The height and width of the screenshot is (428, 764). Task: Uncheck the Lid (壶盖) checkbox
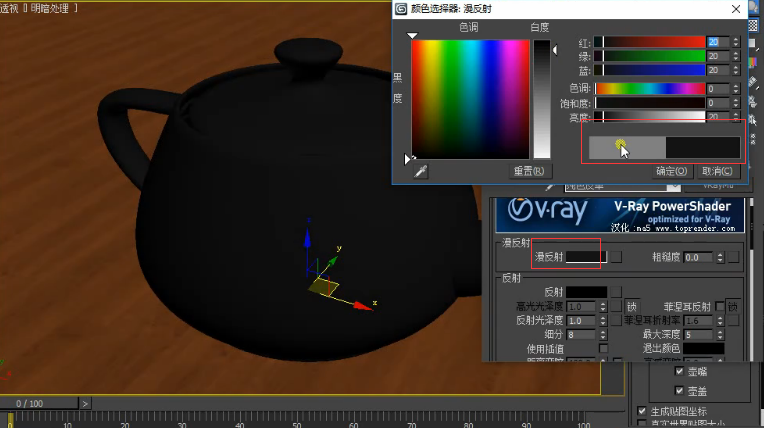tap(679, 390)
